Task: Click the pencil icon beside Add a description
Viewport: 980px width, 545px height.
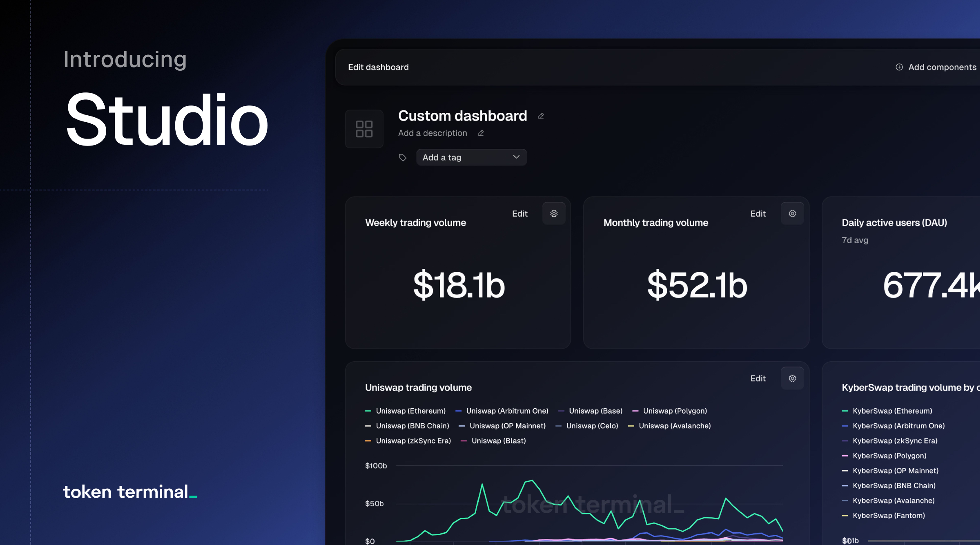Action: click(480, 133)
